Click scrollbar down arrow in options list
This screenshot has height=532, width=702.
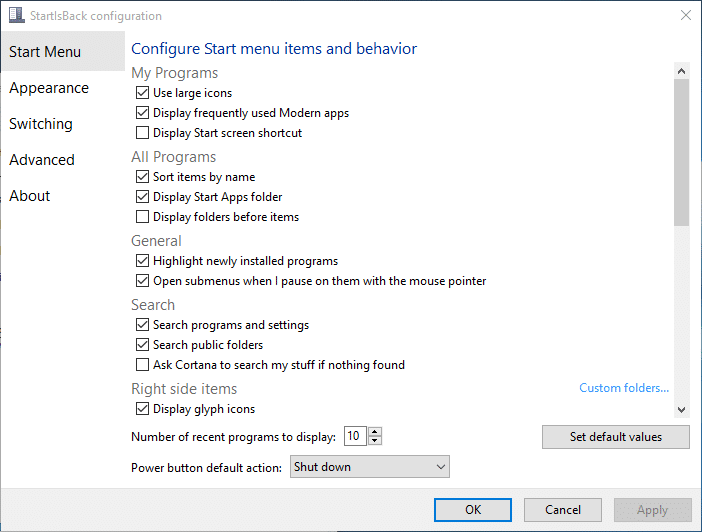click(681, 410)
